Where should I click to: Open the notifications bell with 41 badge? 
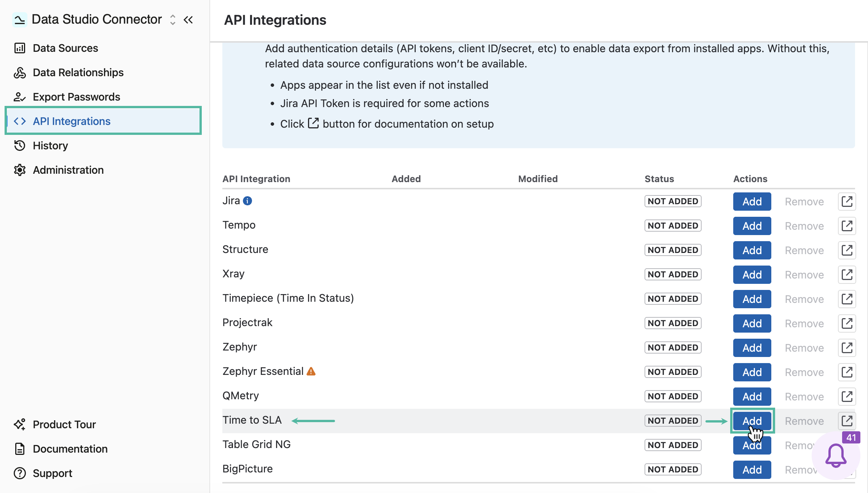(x=836, y=455)
